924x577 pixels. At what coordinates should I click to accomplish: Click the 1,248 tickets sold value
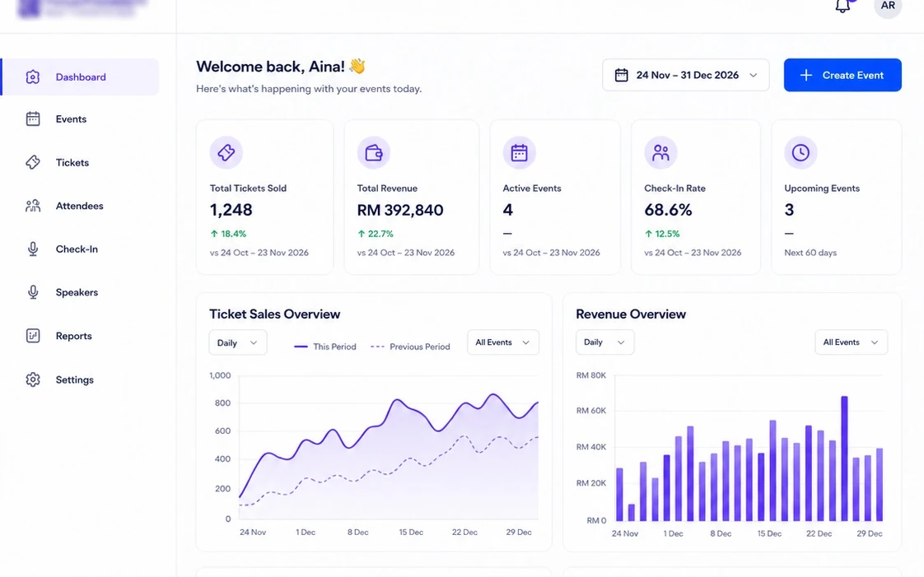231,210
